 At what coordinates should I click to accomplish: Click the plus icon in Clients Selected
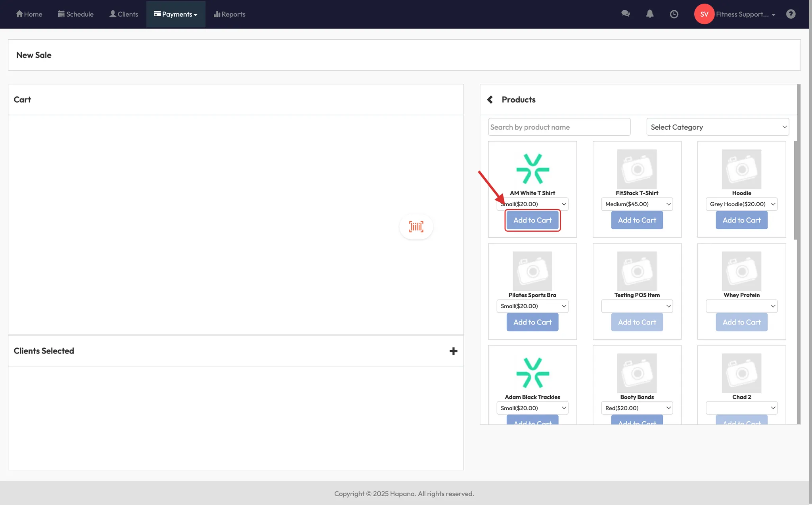[x=453, y=351]
